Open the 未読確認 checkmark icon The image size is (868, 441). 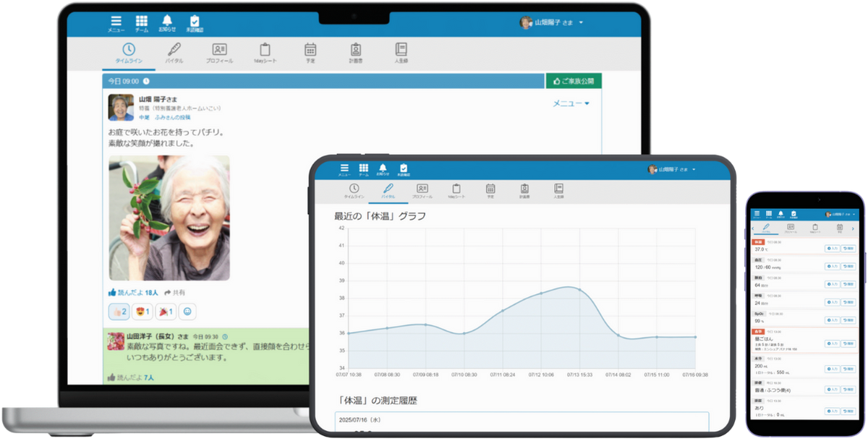tap(195, 22)
